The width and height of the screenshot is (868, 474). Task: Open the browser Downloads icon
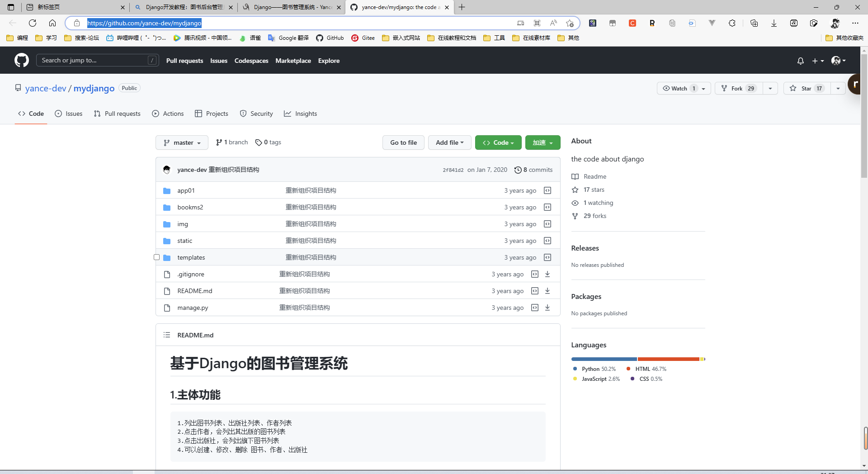tap(774, 23)
